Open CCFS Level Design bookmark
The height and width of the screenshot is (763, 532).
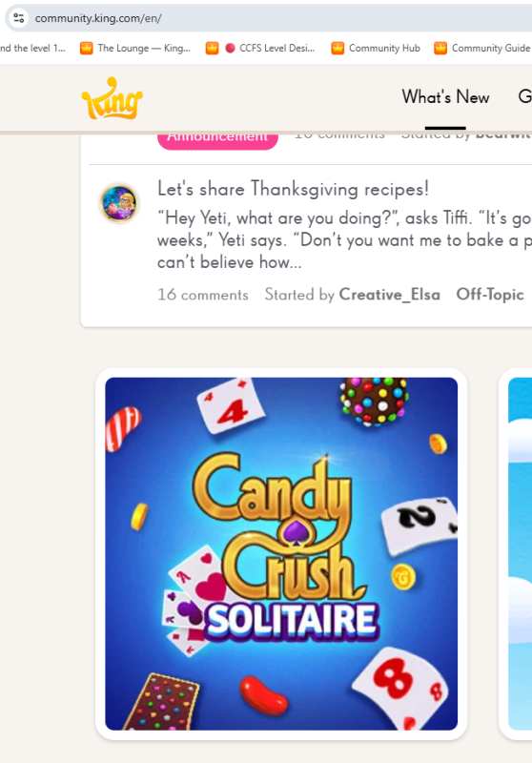260,49
